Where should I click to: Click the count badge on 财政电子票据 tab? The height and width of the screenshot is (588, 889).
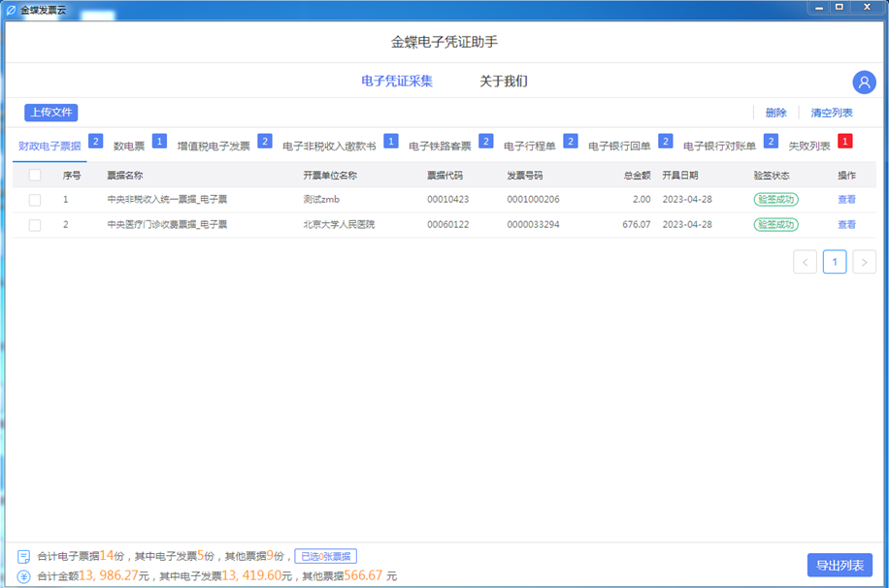click(96, 142)
